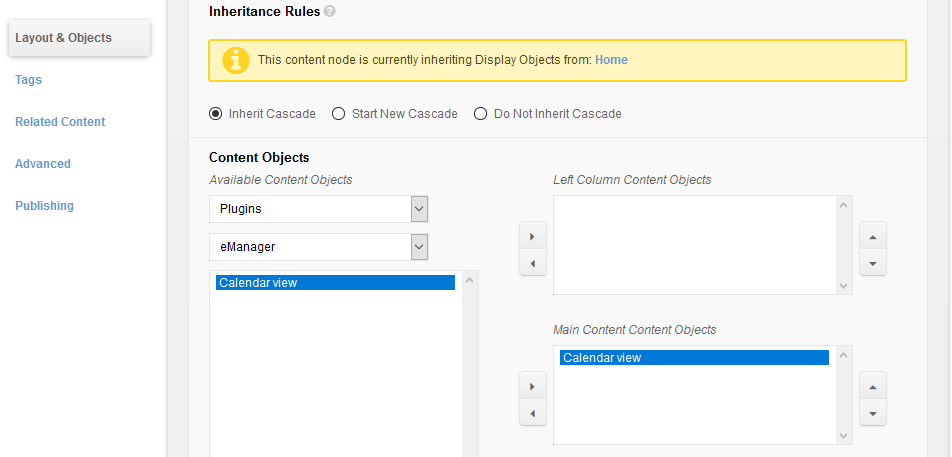
Task: Choose Start New Cascade radio option
Action: click(338, 113)
